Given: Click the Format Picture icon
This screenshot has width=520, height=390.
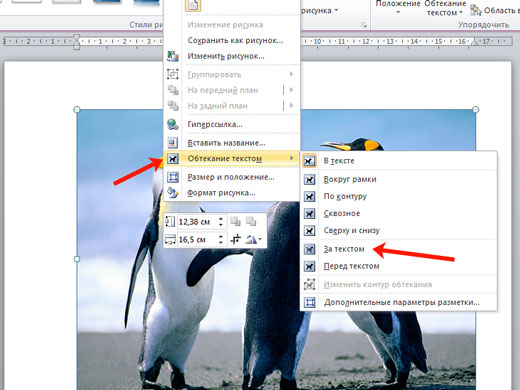Looking at the screenshot, I should [x=173, y=193].
